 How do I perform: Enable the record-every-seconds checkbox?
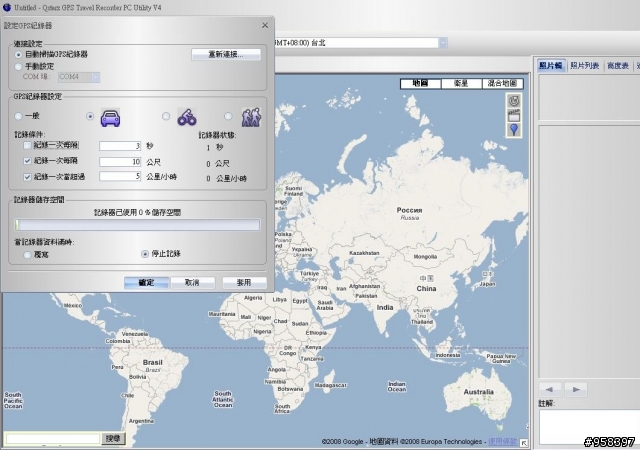[x=27, y=145]
